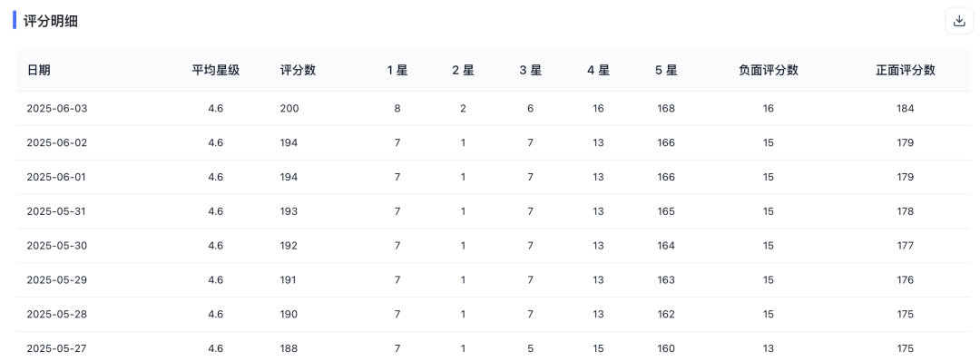Click positive count 184 cell
This screenshot has width=980, height=361.
[905, 109]
